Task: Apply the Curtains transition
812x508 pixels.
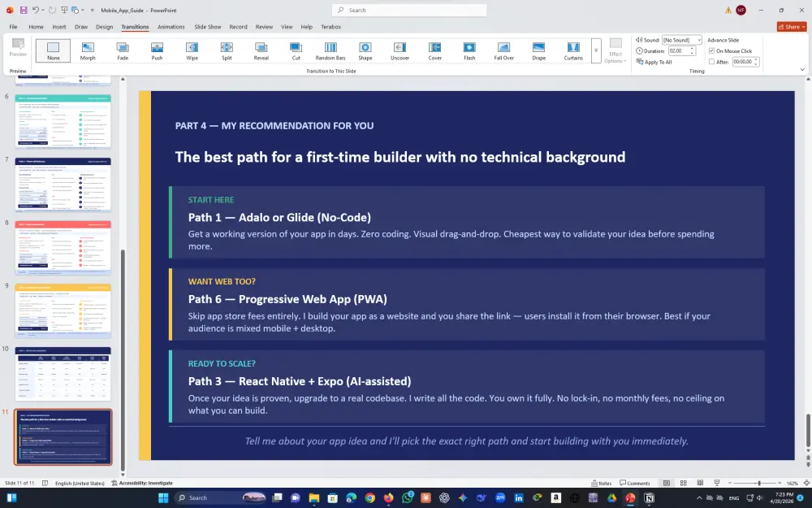Action: (x=573, y=50)
